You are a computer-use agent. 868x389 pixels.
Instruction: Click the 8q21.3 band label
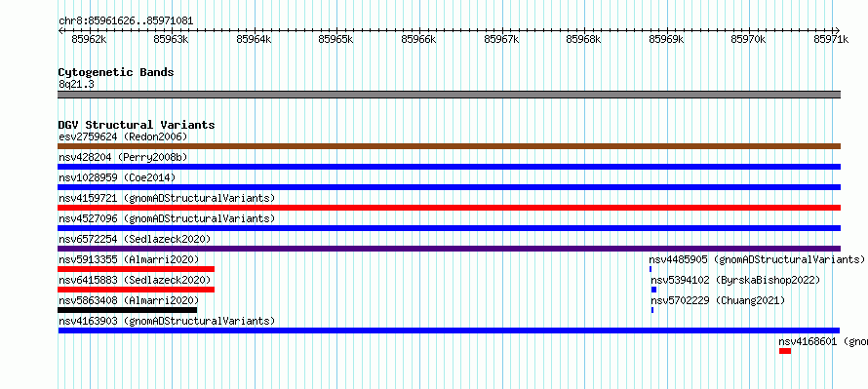pos(76,84)
